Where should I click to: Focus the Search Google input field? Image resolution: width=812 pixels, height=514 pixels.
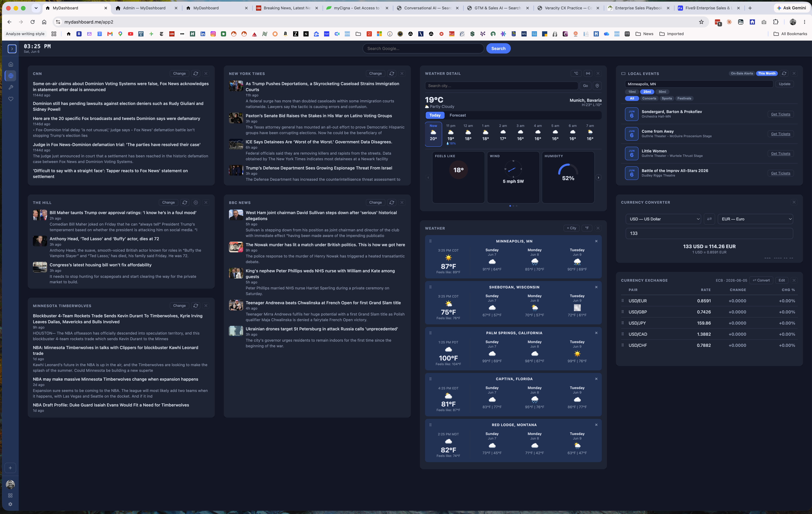click(423, 49)
